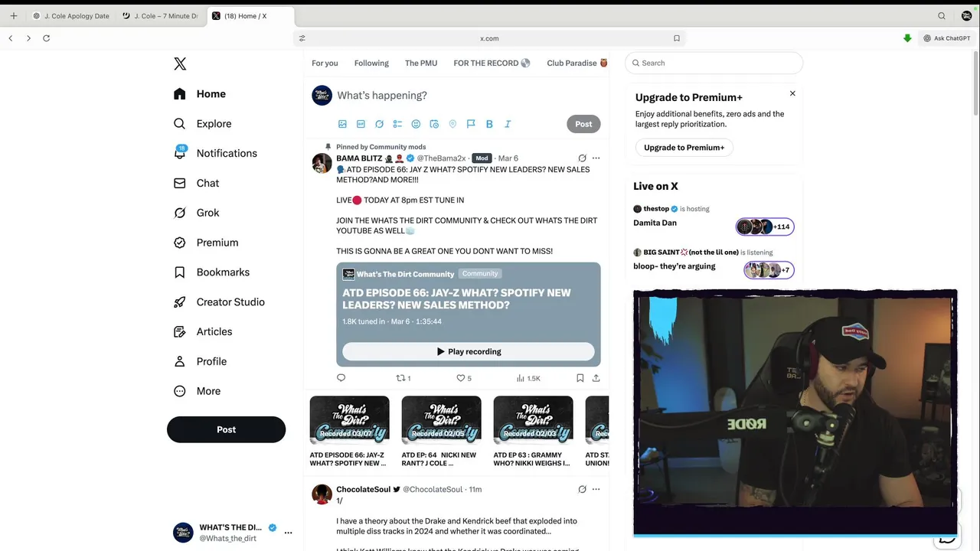Like the BAMA BLITZ pinned post
980x551 pixels.
[x=464, y=378]
